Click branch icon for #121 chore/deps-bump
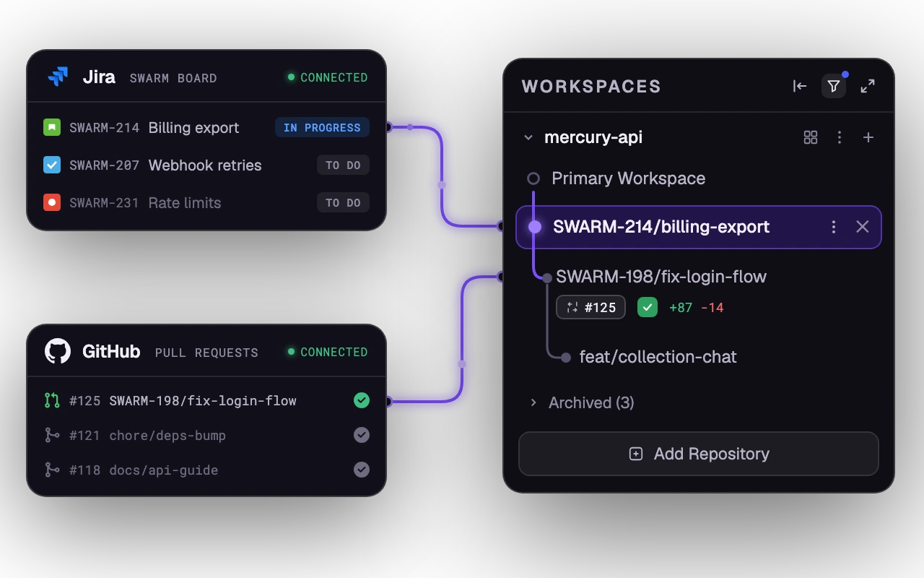The image size is (924, 578). click(x=52, y=435)
